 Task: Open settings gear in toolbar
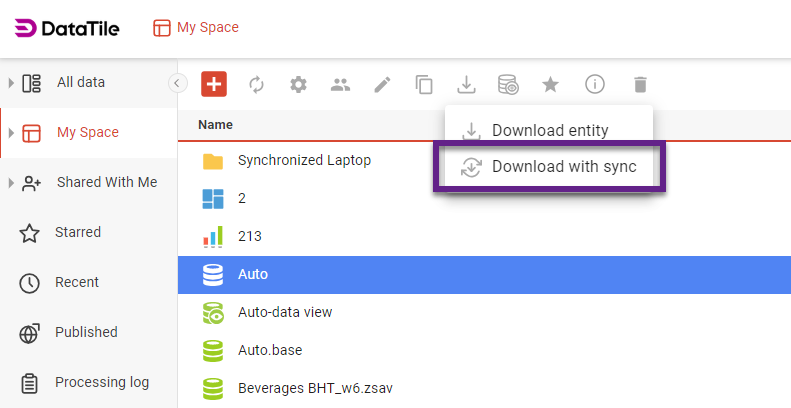tap(298, 85)
